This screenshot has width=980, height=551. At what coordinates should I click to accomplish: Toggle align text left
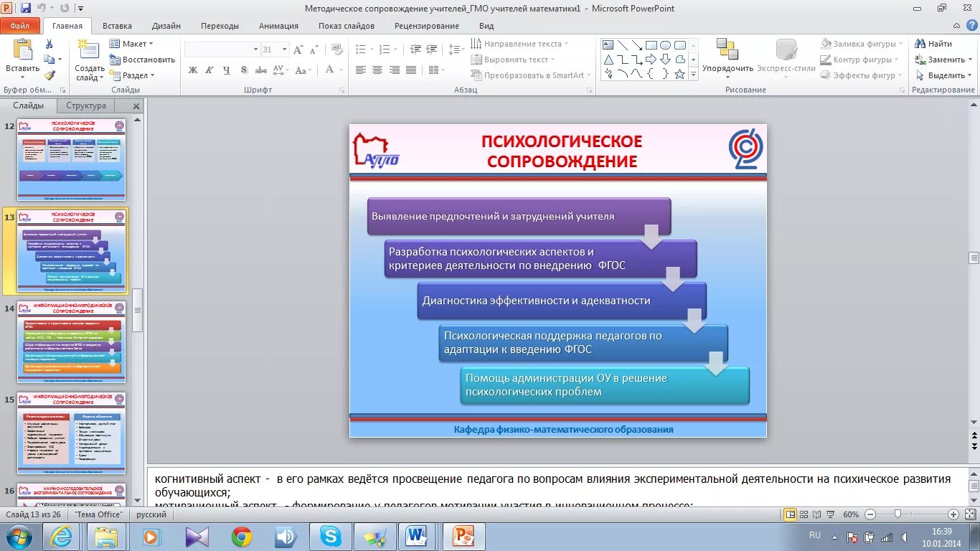coord(360,70)
